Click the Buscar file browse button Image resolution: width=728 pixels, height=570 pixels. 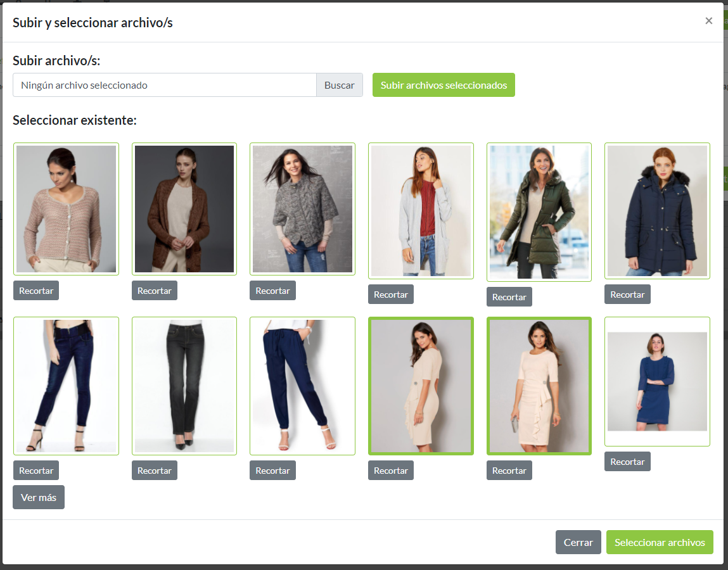pos(339,85)
